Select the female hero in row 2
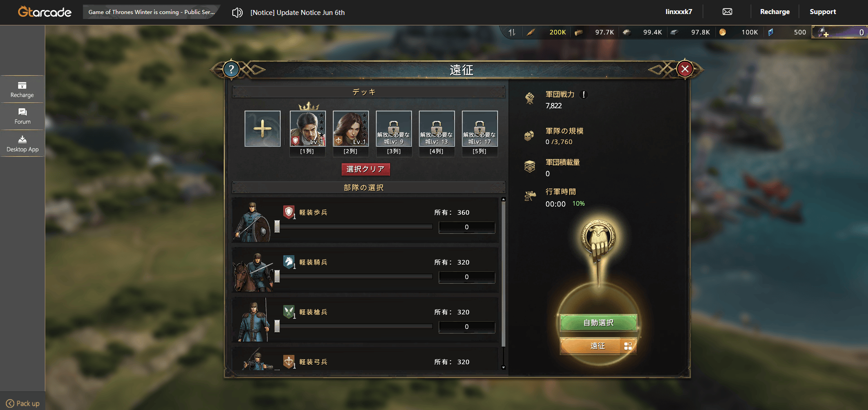This screenshot has height=410, width=868. pyautogui.click(x=351, y=129)
